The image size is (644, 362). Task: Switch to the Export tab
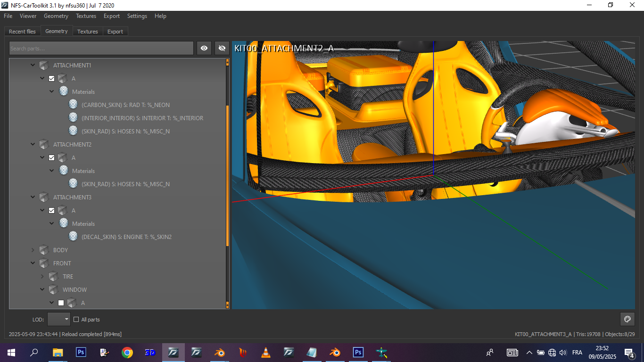tap(115, 32)
